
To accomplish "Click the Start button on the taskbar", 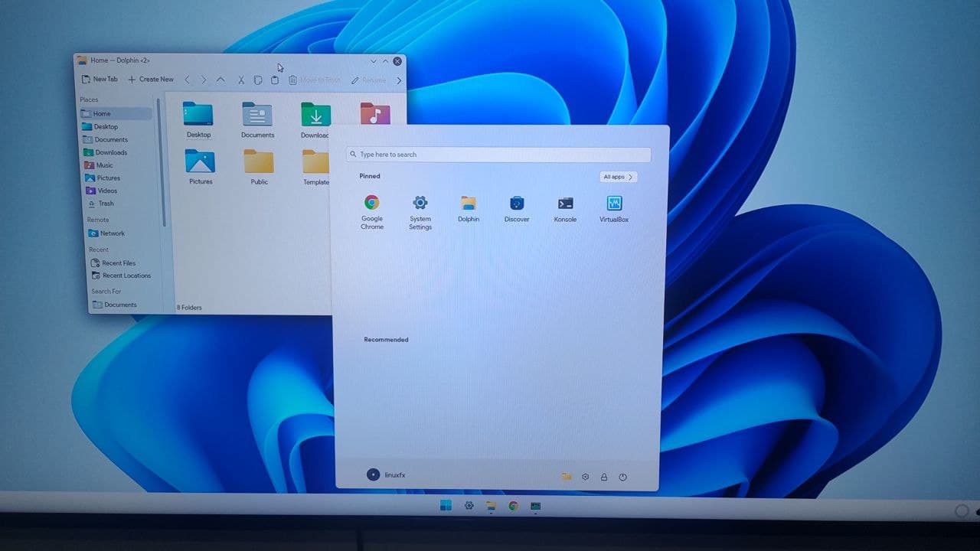I will coord(446,505).
